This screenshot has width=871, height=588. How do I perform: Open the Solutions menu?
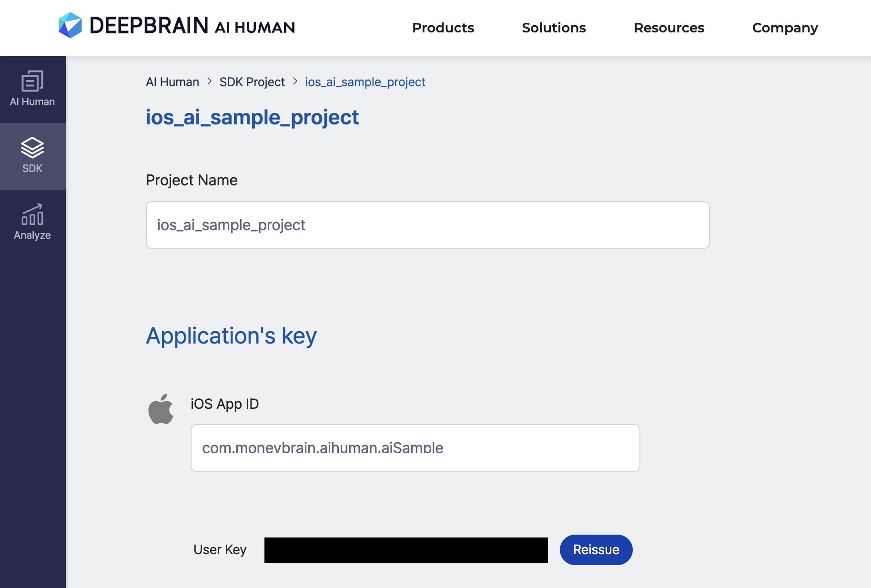coord(554,28)
